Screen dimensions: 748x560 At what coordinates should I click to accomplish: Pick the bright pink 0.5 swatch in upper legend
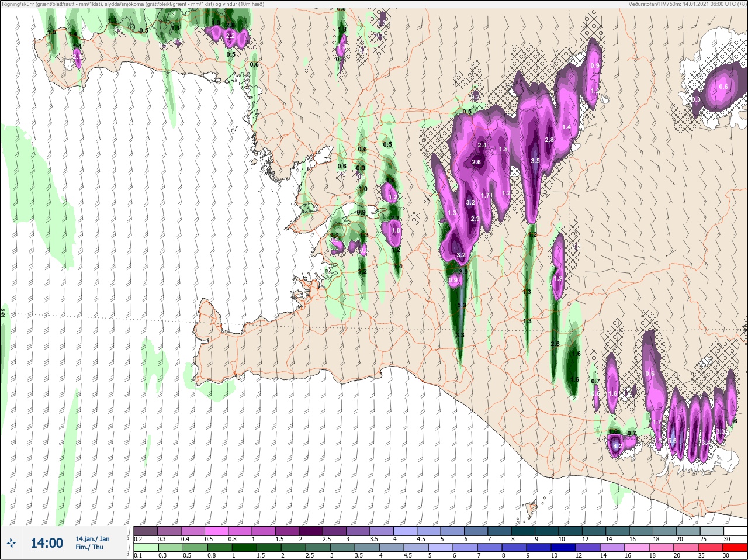point(216,531)
